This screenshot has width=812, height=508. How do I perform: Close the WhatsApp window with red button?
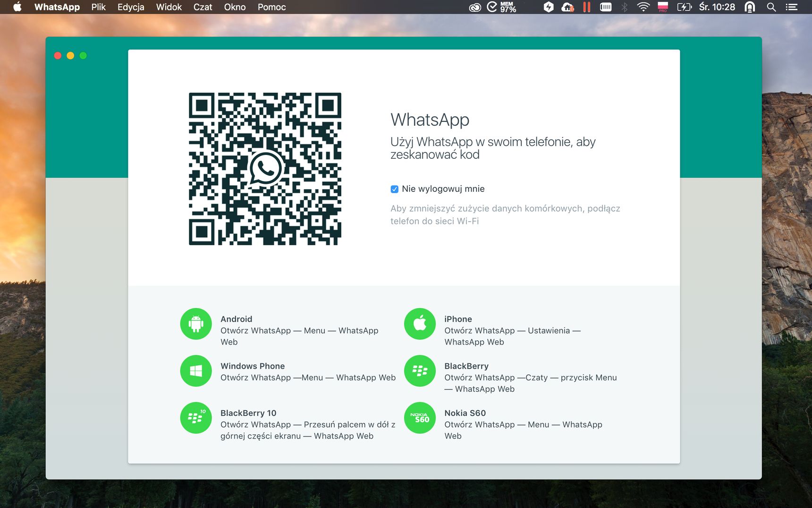pos(58,56)
